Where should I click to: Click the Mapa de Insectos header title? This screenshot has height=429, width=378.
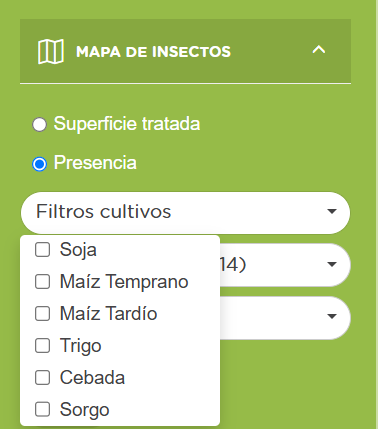point(153,52)
